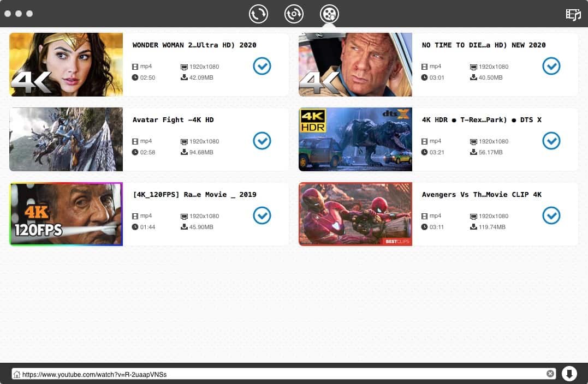Click the download size icon beside 119.74MB
The width and height of the screenshot is (588, 384).
474,227
